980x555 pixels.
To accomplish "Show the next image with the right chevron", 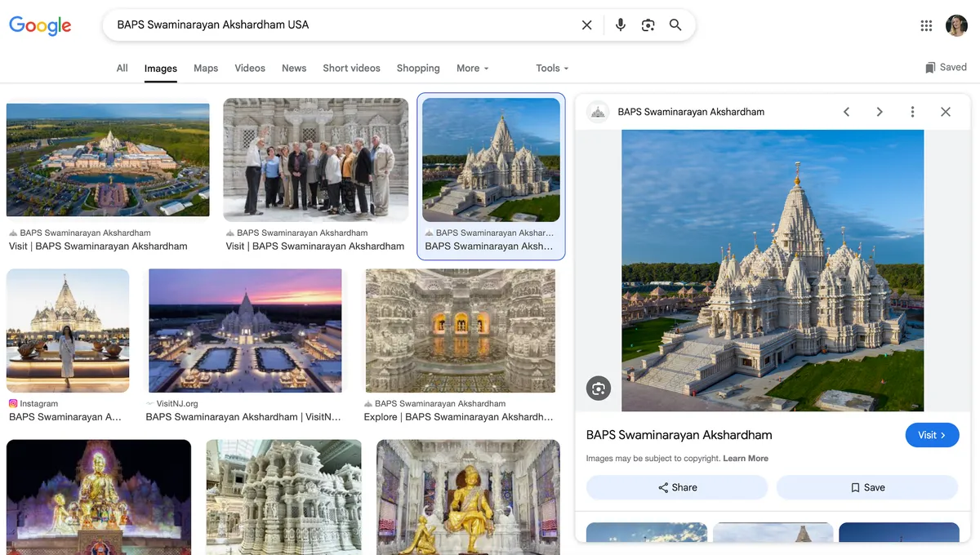I will [880, 111].
